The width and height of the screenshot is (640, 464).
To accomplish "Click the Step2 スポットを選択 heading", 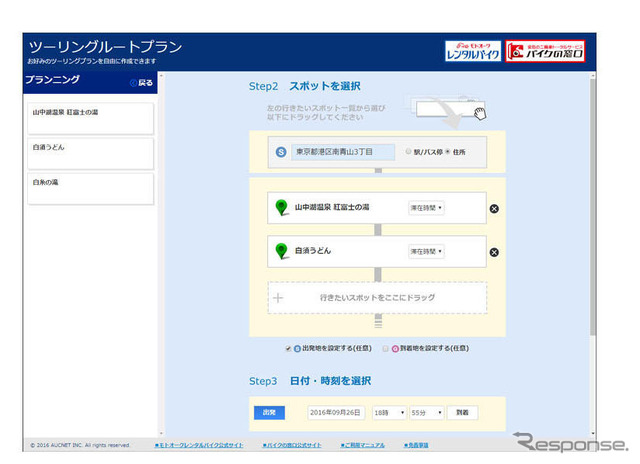I will 304,86.
